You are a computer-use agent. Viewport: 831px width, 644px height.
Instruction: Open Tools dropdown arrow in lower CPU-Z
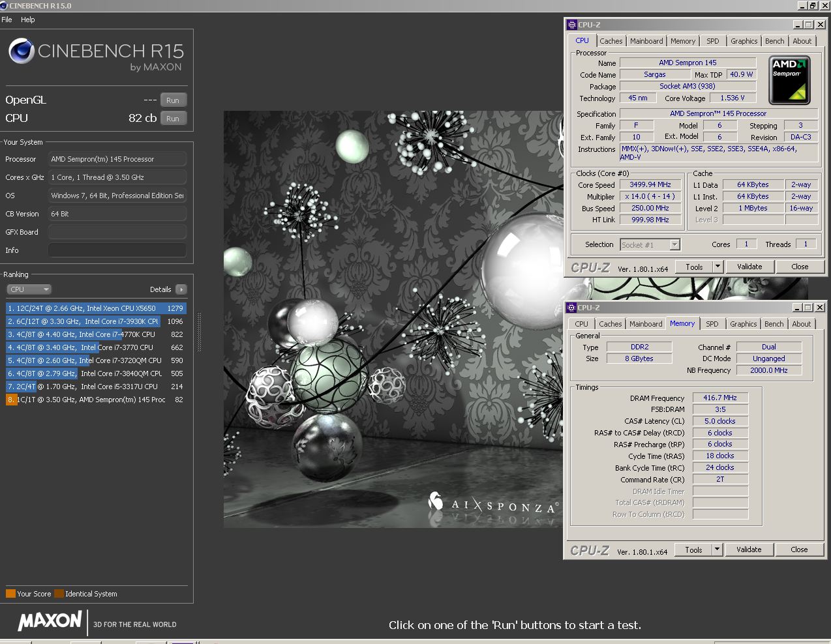pos(717,549)
